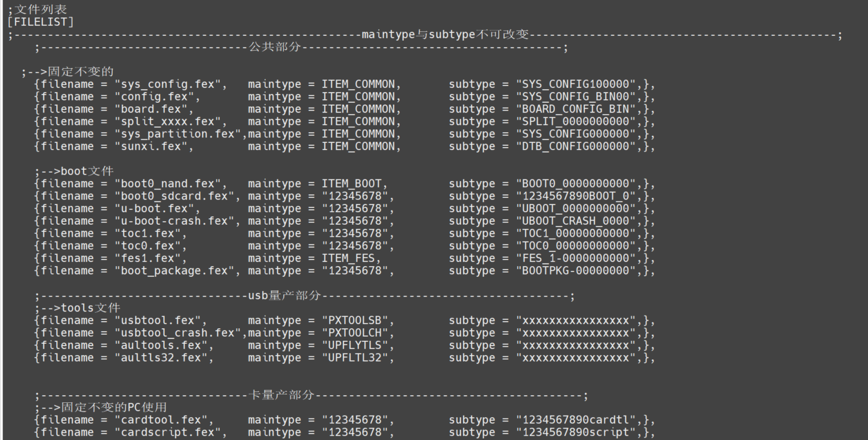The height and width of the screenshot is (440, 868).
Task: Click the "fes1.fex" filename
Action: pos(148,259)
